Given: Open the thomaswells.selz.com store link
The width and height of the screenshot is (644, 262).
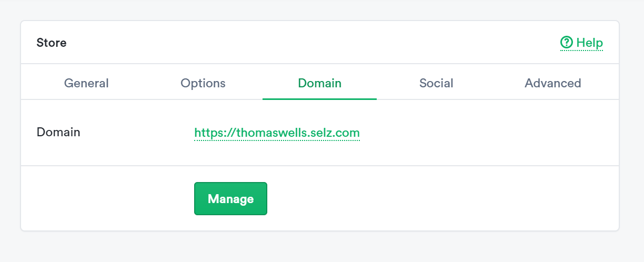Looking at the screenshot, I should 277,133.
